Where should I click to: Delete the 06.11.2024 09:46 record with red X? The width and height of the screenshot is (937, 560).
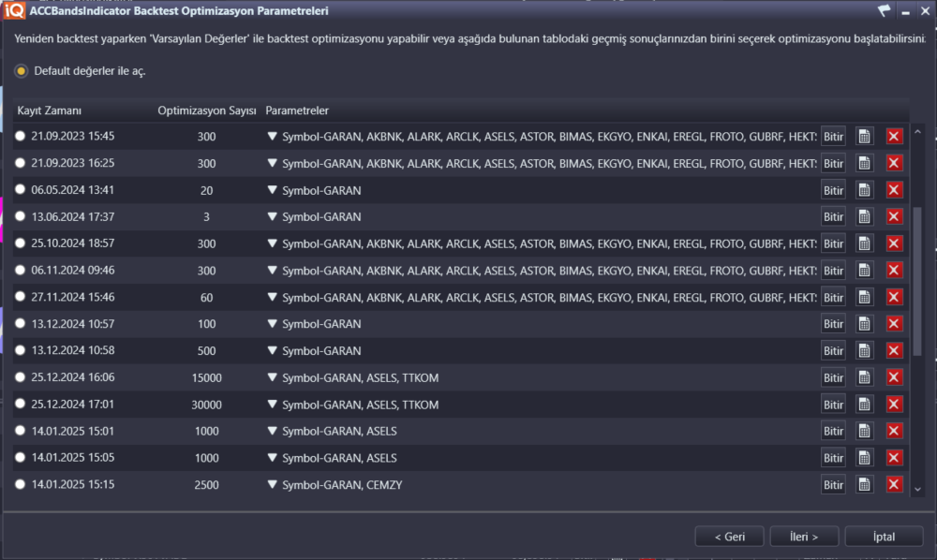coord(894,271)
